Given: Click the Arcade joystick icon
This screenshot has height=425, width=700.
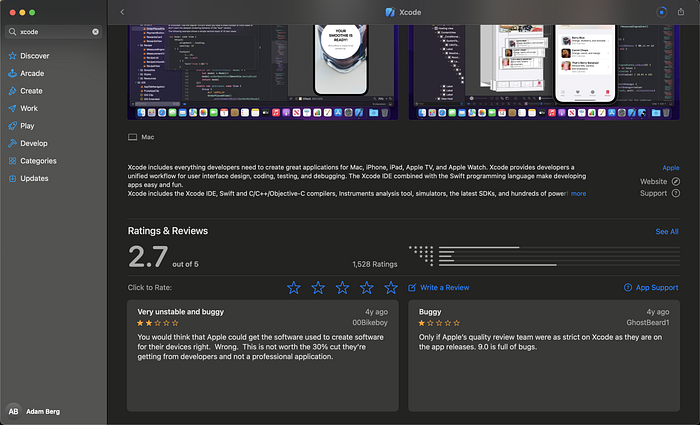Looking at the screenshot, I should pos(12,73).
